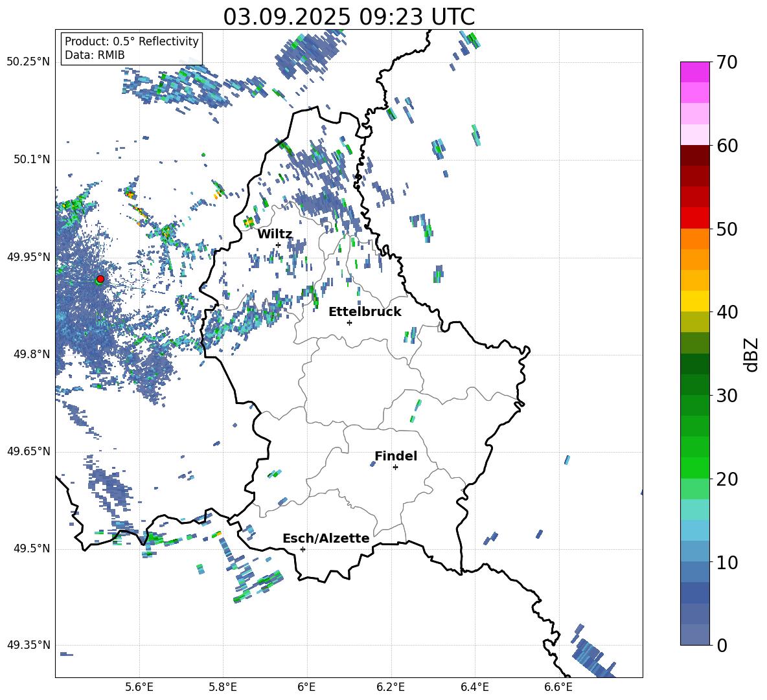The height and width of the screenshot is (700, 767).
Task: Click the colorbar tick label 0
Action: pos(722,645)
